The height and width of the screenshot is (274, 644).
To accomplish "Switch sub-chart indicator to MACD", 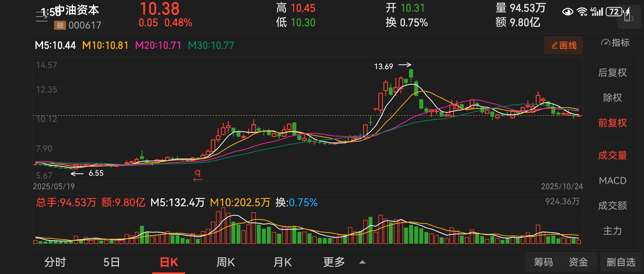I will [x=612, y=181].
